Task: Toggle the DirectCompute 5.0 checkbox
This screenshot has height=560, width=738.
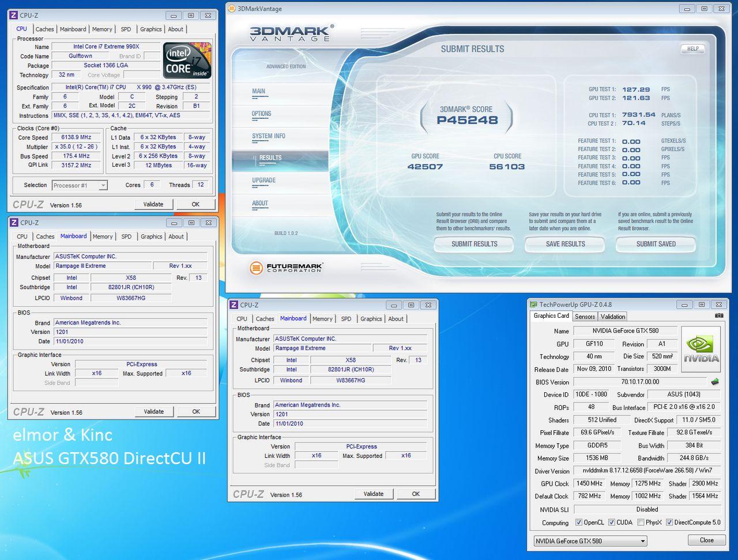Action: point(669,523)
